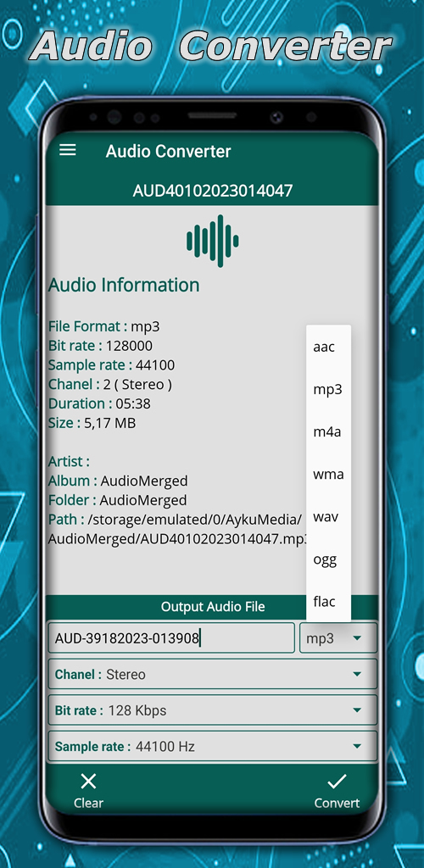The image size is (424, 868).
Task: Choose wma from the format list
Action: [x=328, y=475]
